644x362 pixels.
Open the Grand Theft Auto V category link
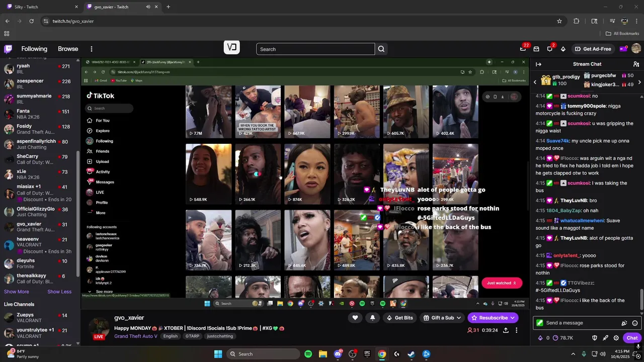pyautogui.click(x=136, y=336)
